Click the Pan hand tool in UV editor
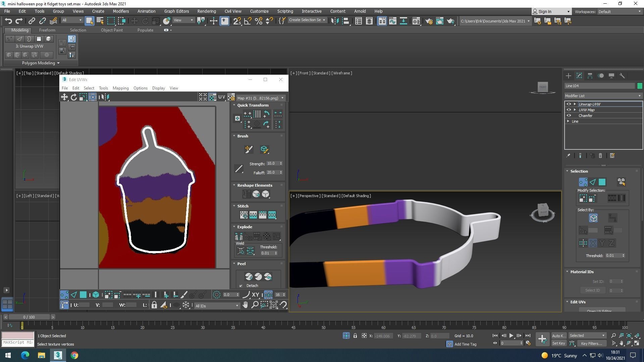This screenshot has height=362, width=644. [245, 305]
